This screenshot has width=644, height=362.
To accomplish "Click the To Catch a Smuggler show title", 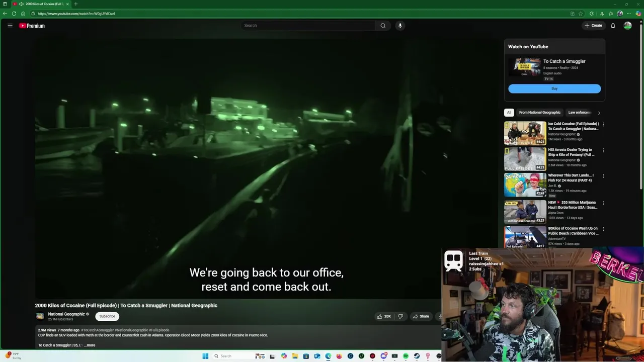I will [565, 61].
